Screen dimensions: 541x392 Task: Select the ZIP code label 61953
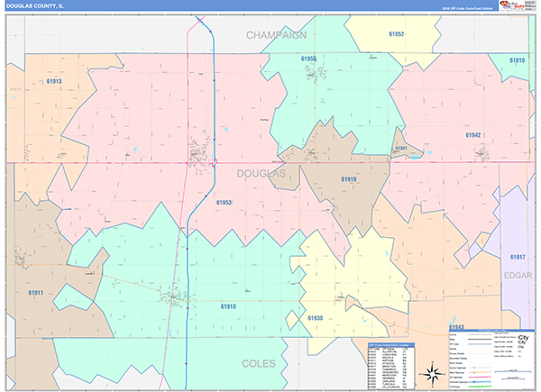(x=224, y=203)
